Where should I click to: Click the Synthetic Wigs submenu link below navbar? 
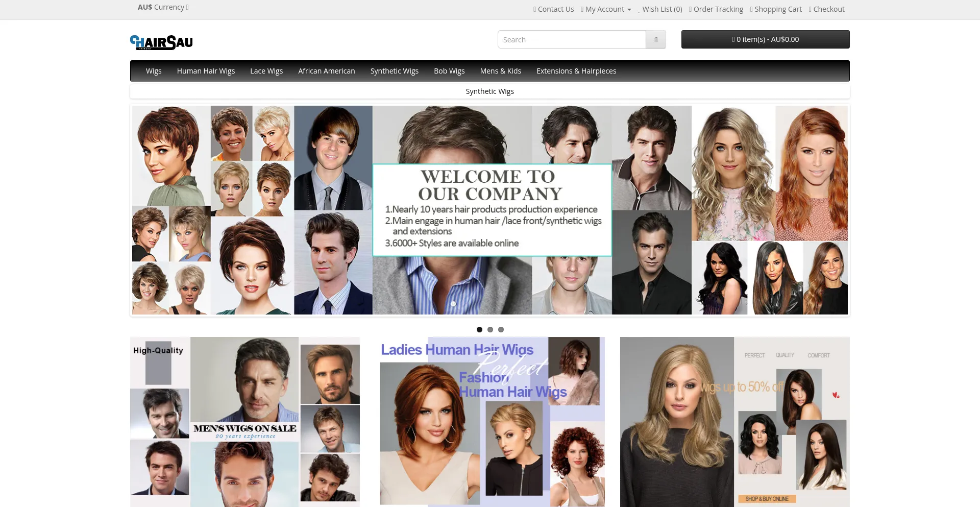[490, 91]
